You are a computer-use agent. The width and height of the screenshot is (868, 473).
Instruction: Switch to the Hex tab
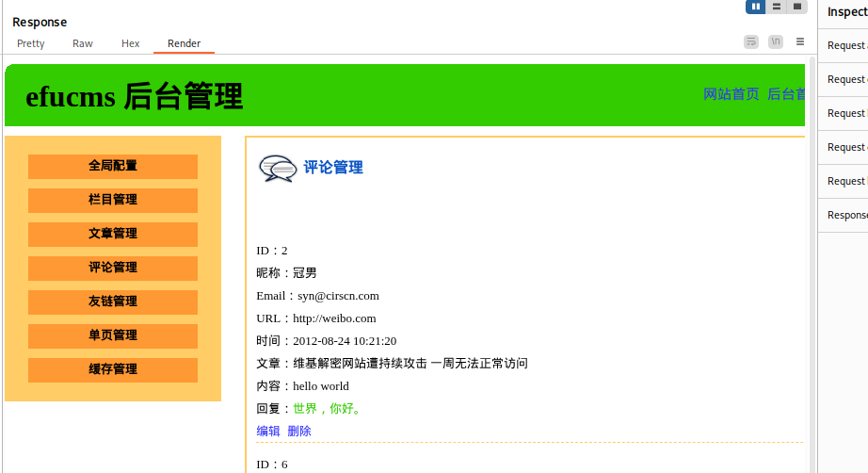tap(130, 43)
